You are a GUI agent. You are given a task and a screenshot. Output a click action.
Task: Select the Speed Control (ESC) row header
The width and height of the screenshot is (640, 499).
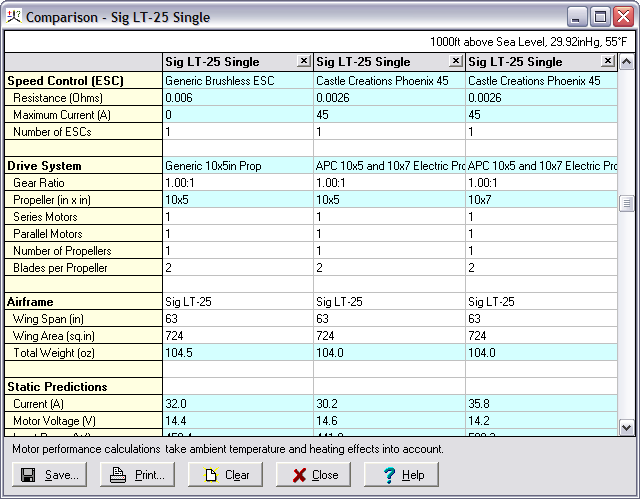click(x=84, y=80)
